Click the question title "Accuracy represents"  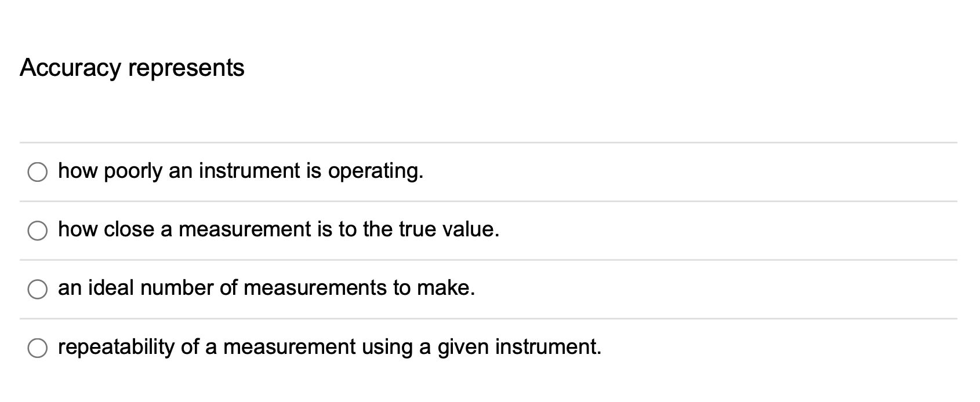(133, 67)
